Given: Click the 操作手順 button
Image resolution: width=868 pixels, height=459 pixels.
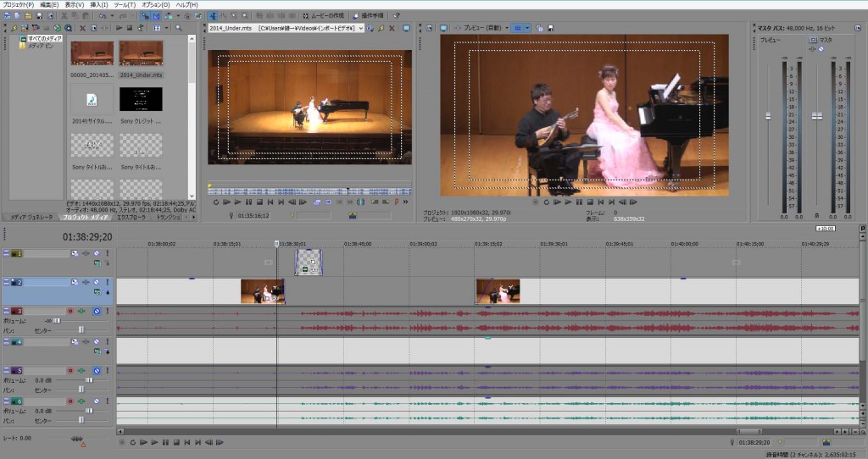Looking at the screenshot, I should [x=369, y=16].
